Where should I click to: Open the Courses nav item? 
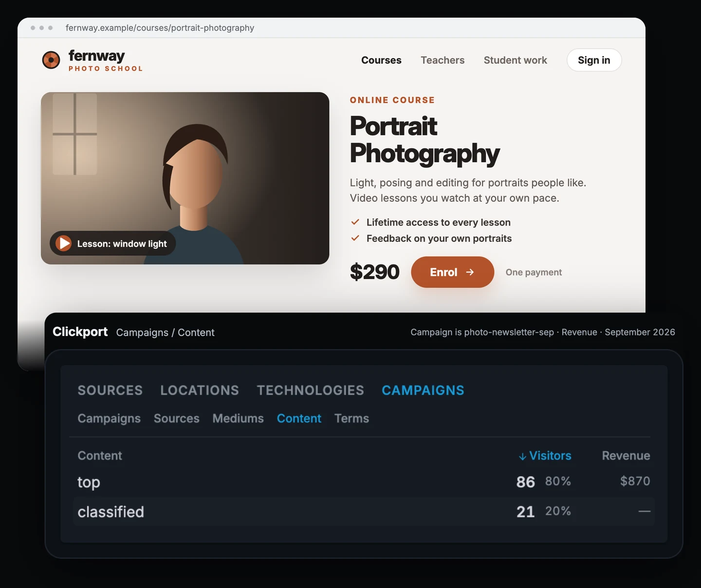click(381, 60)
